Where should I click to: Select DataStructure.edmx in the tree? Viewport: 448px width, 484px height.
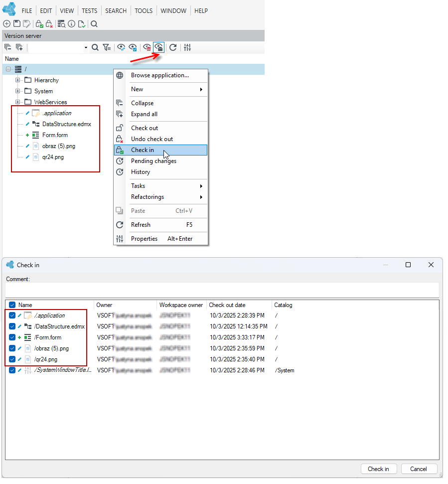tap(67, 124)
